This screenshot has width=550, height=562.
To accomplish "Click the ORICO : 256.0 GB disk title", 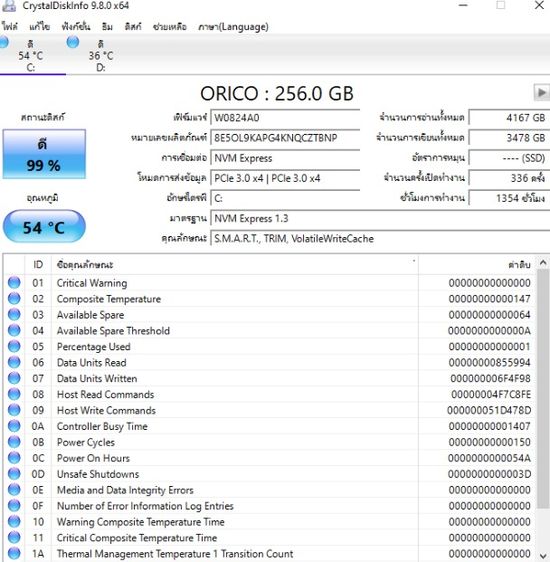I will (x=277, y=94).
